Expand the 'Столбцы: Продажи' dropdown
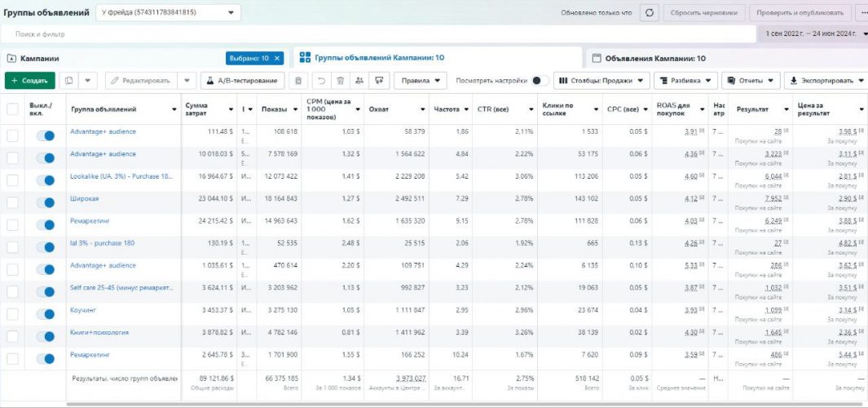This screenshot has height=408, width=868. 601,81
